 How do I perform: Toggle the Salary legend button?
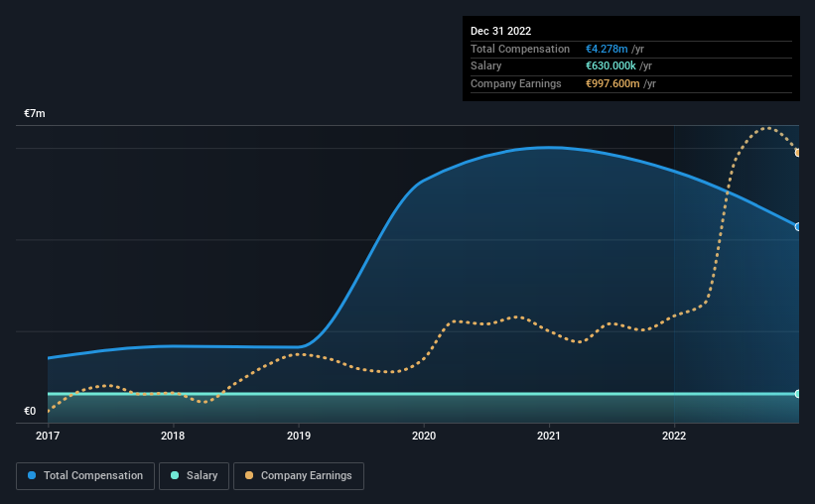(x=194, y=476)
